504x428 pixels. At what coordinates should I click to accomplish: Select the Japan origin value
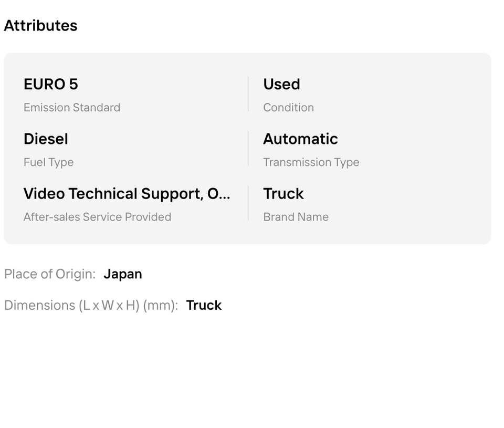pyautogui.click(x=123, y=274)
